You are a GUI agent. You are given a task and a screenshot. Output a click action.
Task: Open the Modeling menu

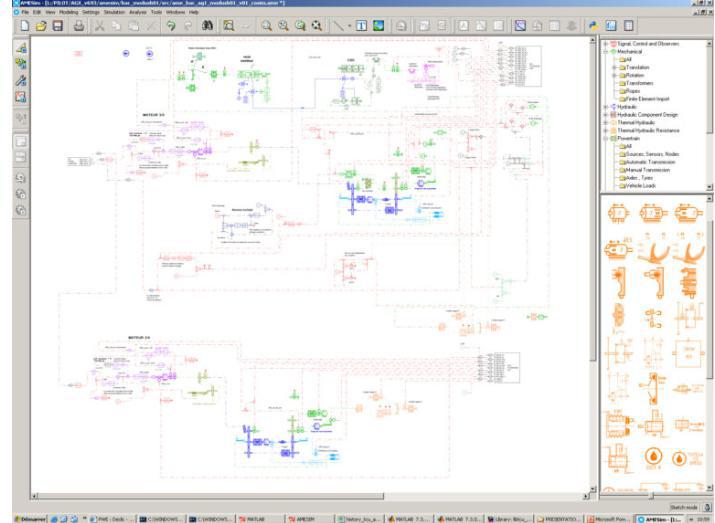click(68, 12)
